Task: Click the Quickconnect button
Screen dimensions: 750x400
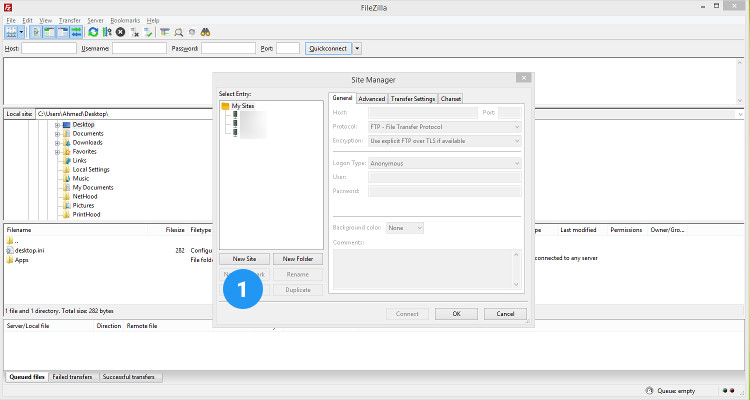Action: coord(328,48)
